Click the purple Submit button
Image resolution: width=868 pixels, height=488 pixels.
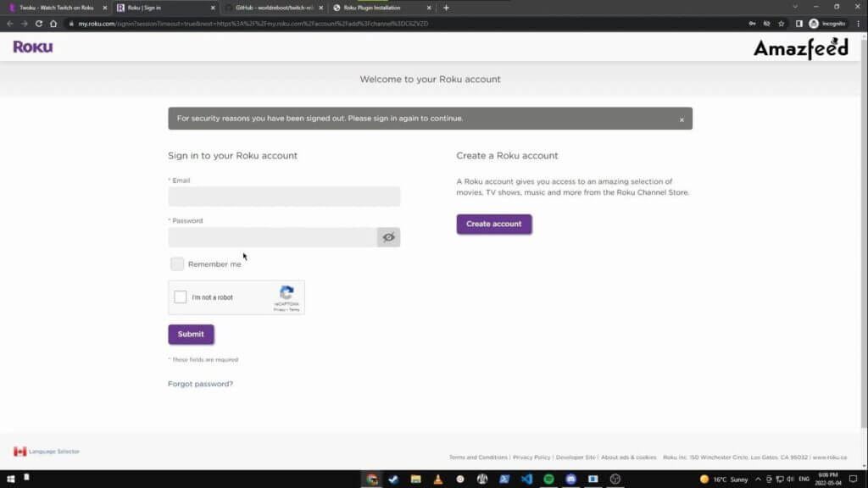click(191, 334)
